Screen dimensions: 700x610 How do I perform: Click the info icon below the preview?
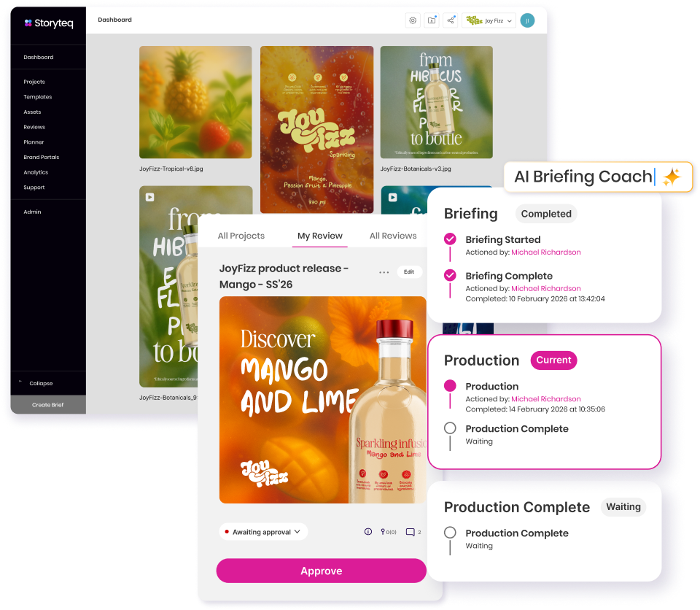click(x=368, y=532)
